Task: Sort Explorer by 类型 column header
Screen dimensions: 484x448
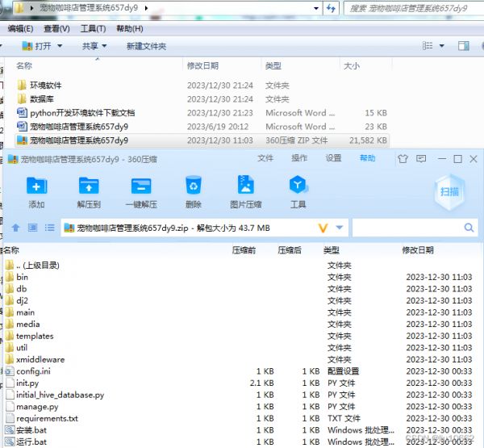Action: pyautogui.click(x=273, y=66)
